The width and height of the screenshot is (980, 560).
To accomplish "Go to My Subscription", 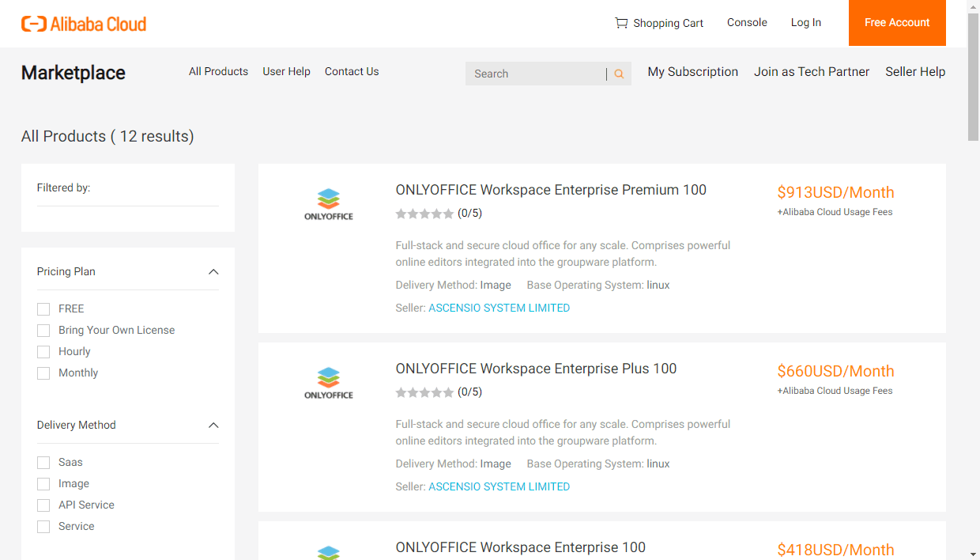I will click(x=692, y=71).
